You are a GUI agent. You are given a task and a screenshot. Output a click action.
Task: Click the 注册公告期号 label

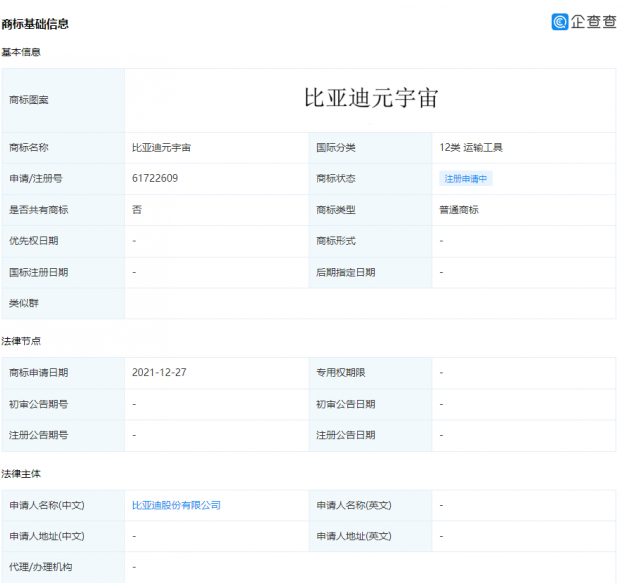click(39, 435)
